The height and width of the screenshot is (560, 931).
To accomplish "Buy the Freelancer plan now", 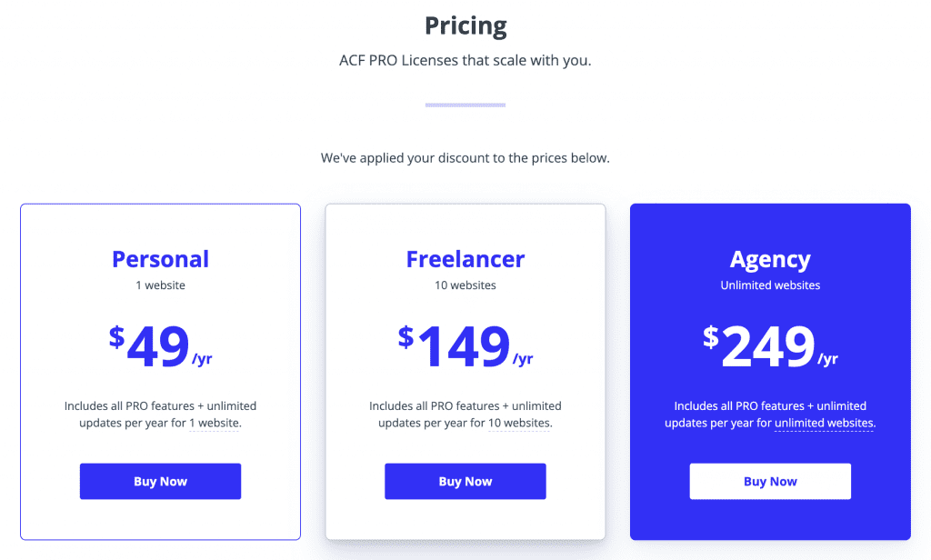I will pyautogui.click(x=465, y=481).
